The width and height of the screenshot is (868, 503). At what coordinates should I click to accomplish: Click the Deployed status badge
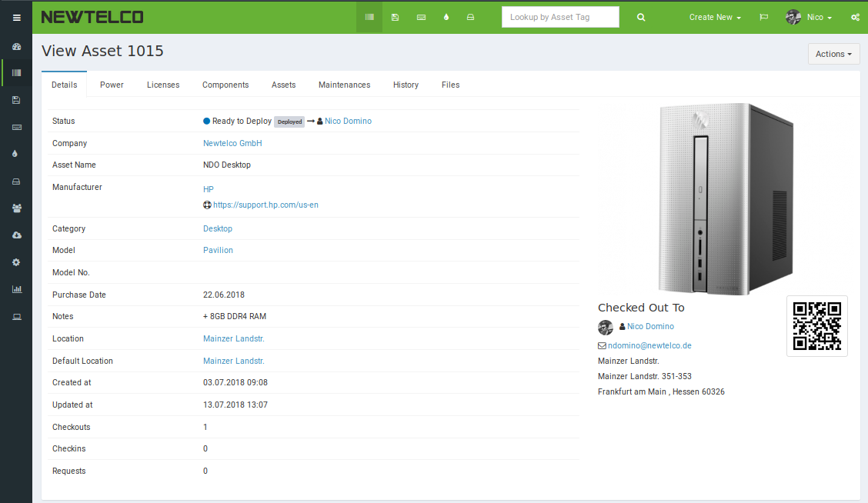[x=289, y=122]
